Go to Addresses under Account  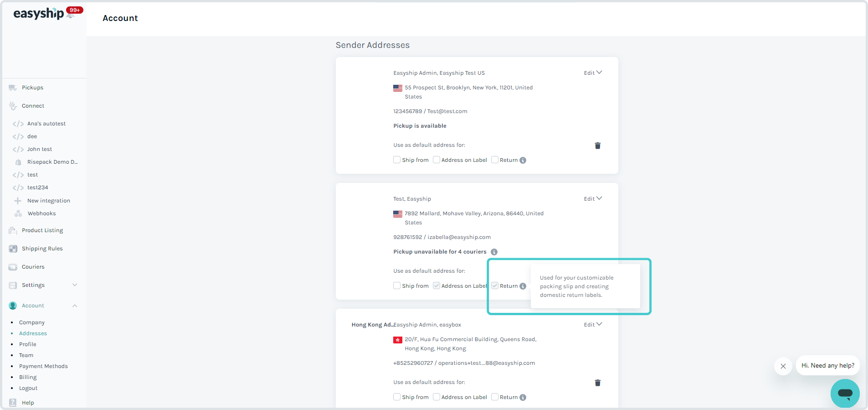coord(33,333)
